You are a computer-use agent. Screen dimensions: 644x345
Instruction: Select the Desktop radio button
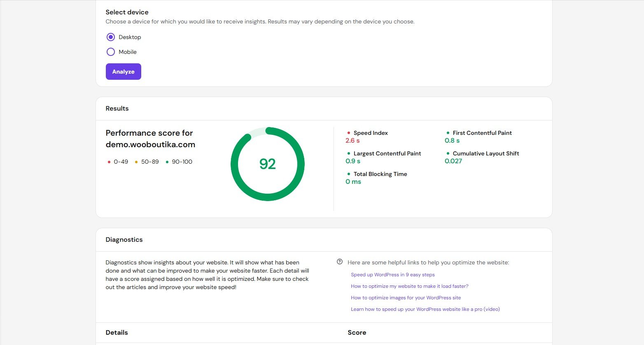pyautogui.click(x=111, y=37)
